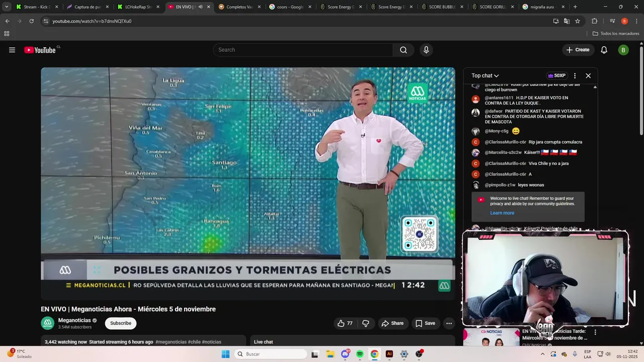Open a new browser tab
644x362 pixels.
click(x=575, y=7)
